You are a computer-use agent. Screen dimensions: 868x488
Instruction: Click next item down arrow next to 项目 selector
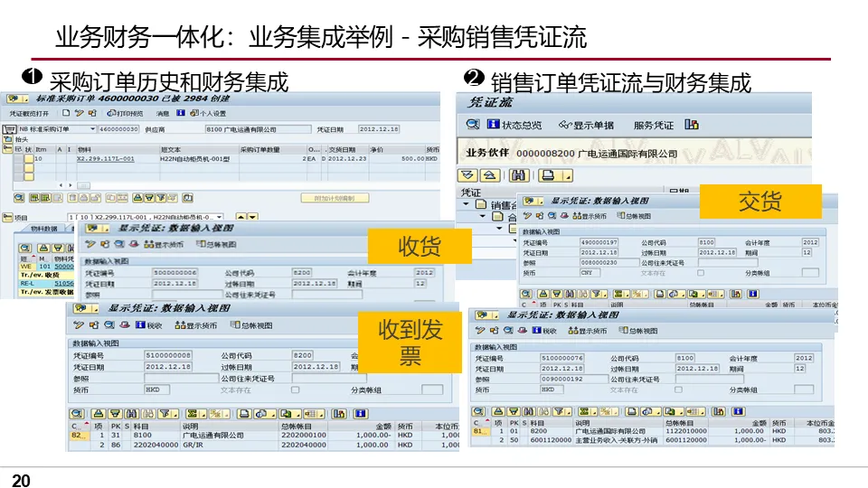click(252, 217)
